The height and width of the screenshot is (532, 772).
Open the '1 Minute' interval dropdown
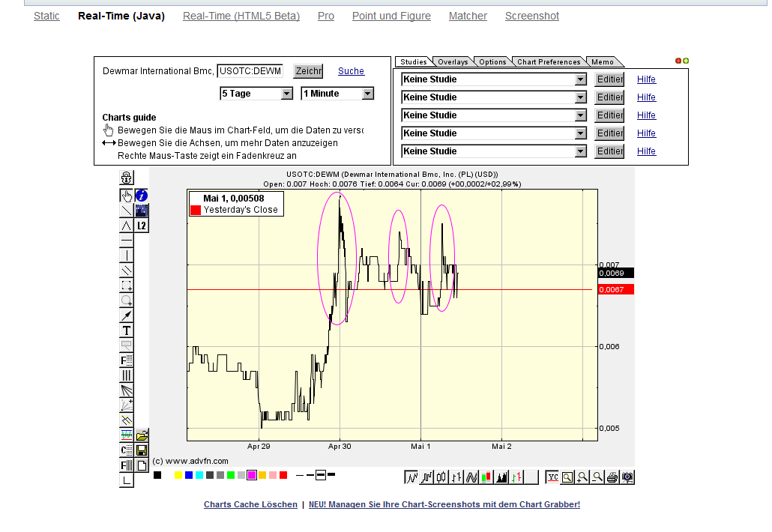(367, 94)
